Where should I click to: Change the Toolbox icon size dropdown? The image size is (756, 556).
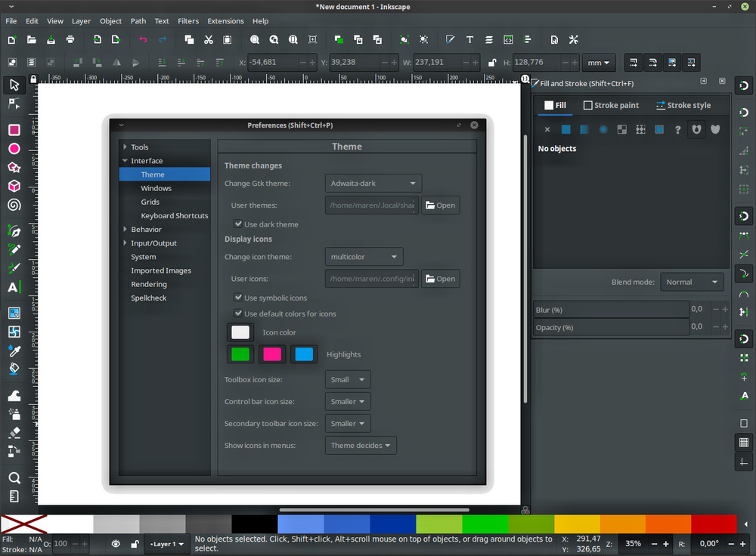[347, 379]
